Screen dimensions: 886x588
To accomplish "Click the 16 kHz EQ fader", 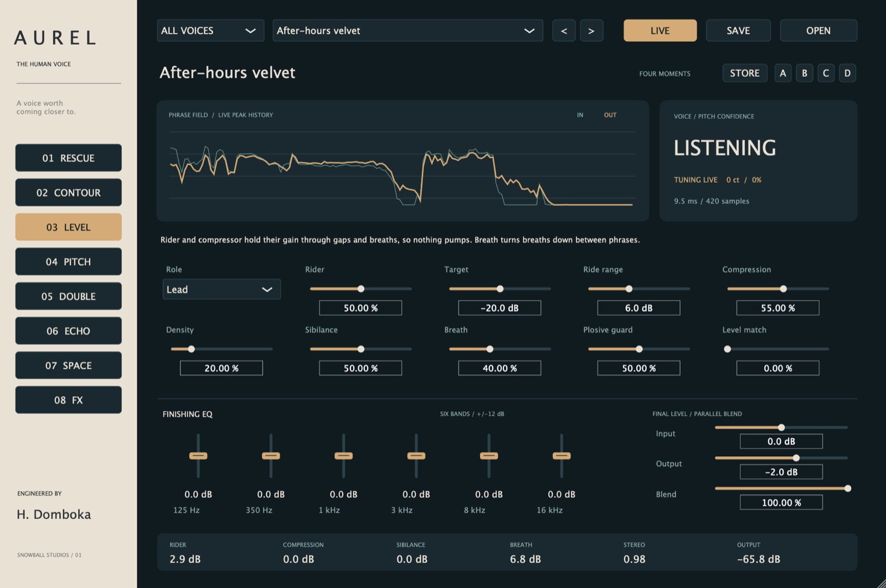I will (562, 456).
